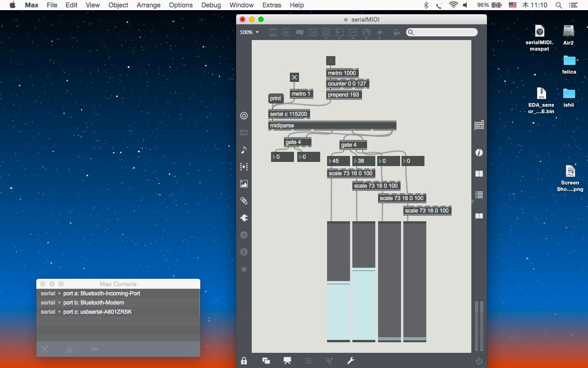The height and width of the screenshot is (368, 588).
Task: Open the reference book icon in right sidebar
Action: (479, 173)
